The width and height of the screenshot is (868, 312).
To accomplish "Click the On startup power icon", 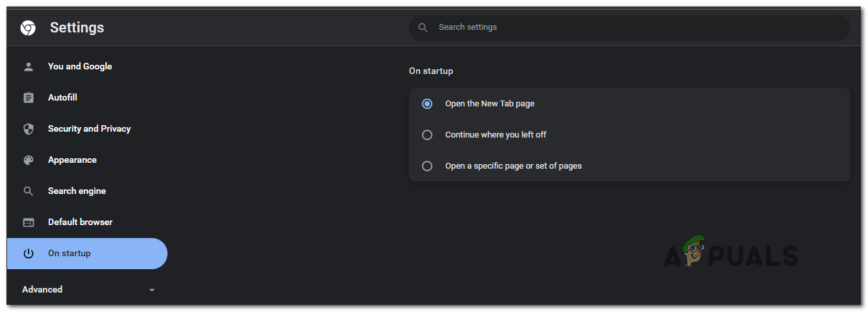I will click(x=29, y=254).
